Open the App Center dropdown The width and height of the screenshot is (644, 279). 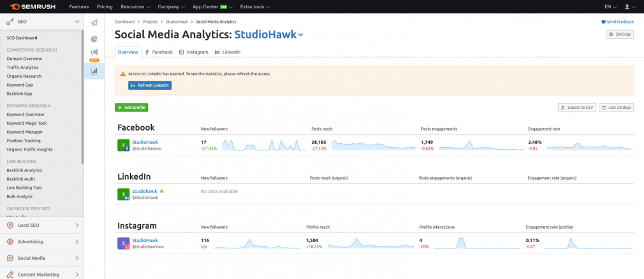pos(212,6)
